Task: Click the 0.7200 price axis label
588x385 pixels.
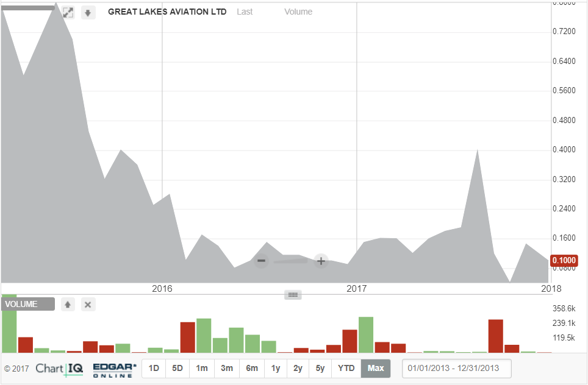Action: click(x=564, y=32)
